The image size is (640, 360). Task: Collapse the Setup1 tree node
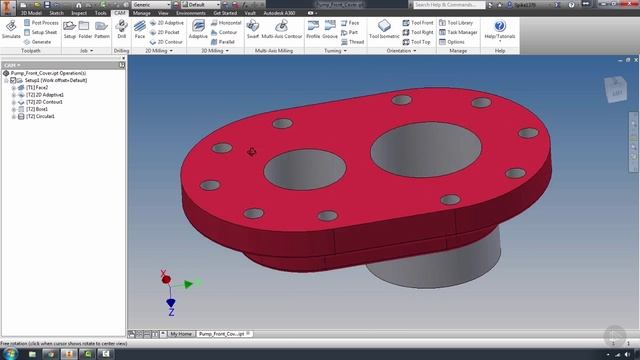[6, 80]
